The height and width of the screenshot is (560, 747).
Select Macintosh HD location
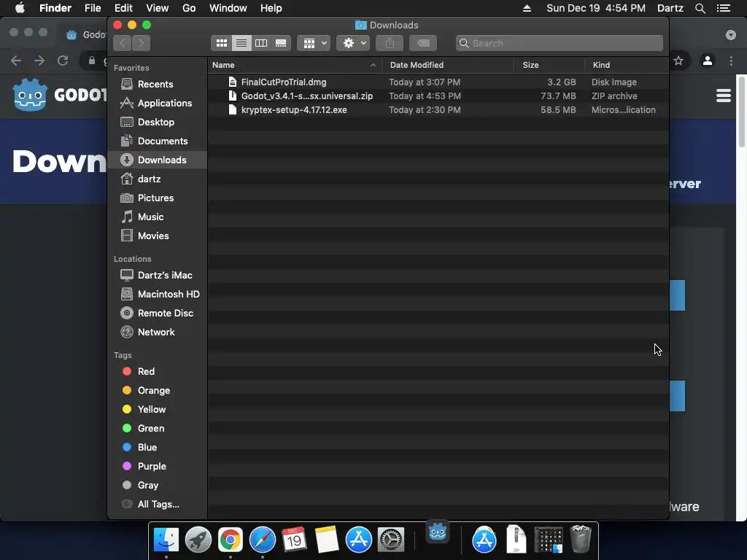point(157,295)
